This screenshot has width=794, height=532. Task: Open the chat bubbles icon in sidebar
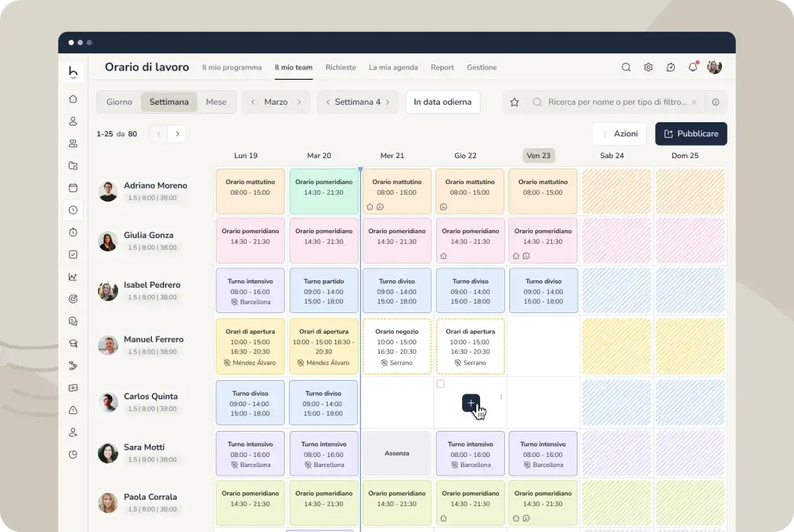point(73,321)
